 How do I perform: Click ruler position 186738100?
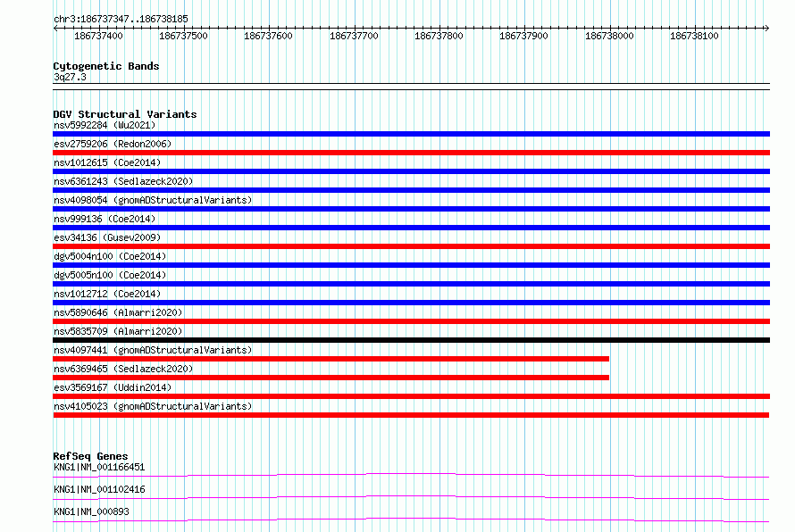point(694,36)
